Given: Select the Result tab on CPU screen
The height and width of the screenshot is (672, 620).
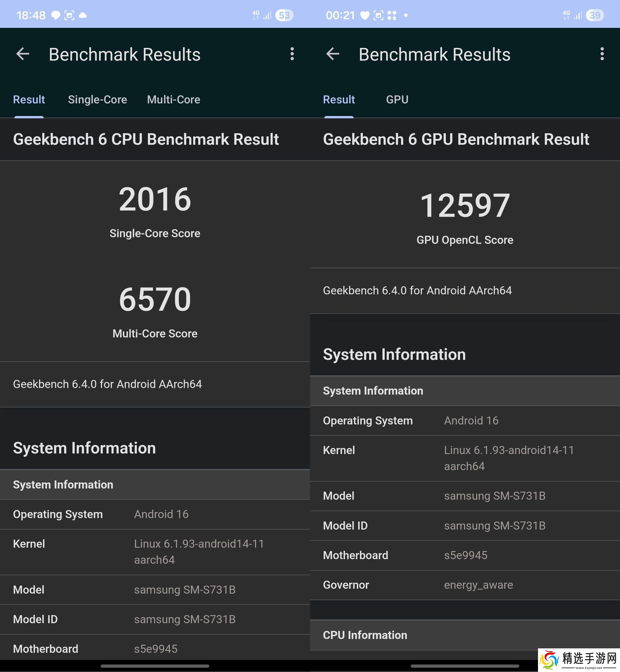Looking at the screenshot, I should pyautogui.click(x=29, y=100).
